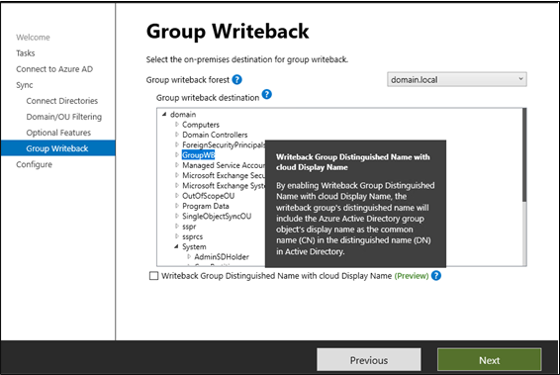Click the Previous button
560x375 pixels.
pos(369,360)
